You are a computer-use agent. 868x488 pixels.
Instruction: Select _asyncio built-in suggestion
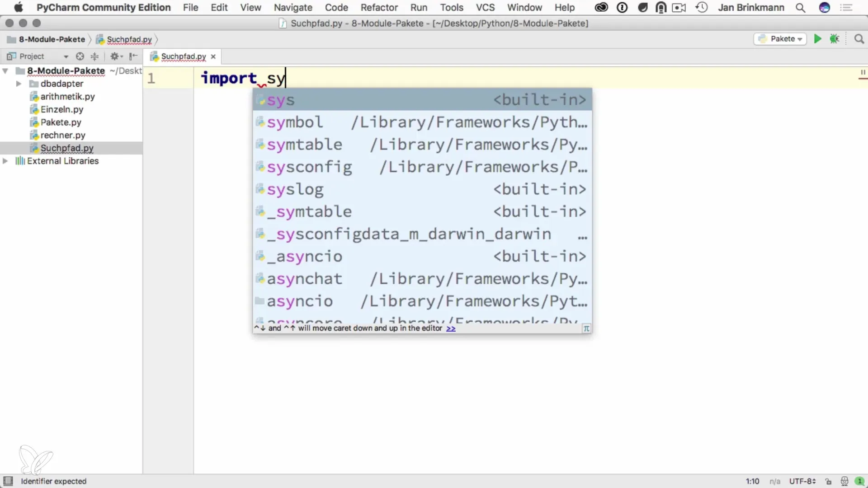[x=422, y=257]
